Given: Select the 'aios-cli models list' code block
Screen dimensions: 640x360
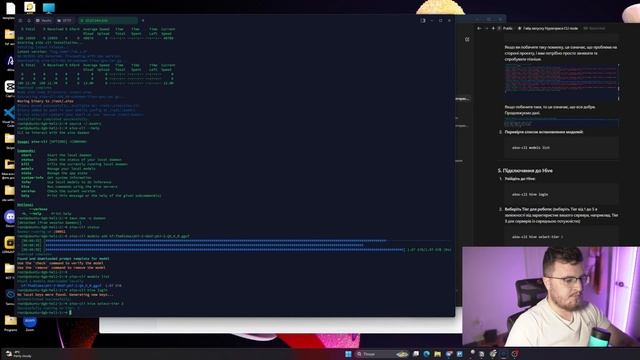Looking at the screenshot, I should pos(561,148).
